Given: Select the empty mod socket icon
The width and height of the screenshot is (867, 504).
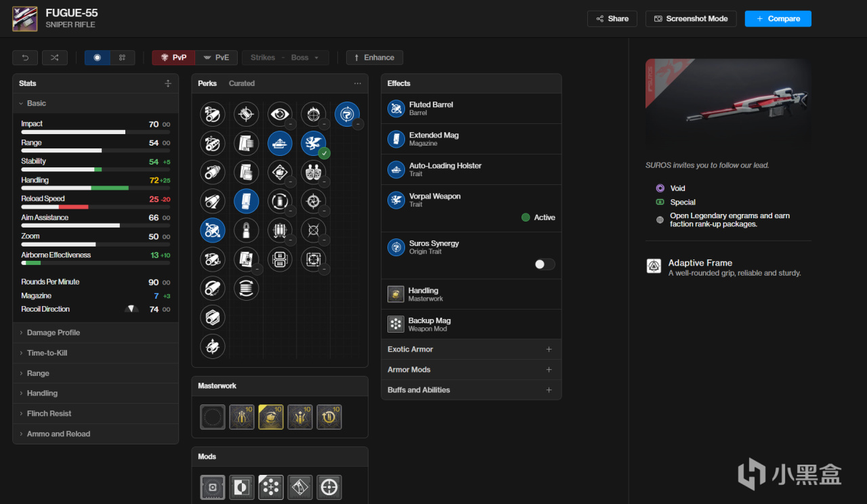Looking at the screenshot, I should [213, 487].
